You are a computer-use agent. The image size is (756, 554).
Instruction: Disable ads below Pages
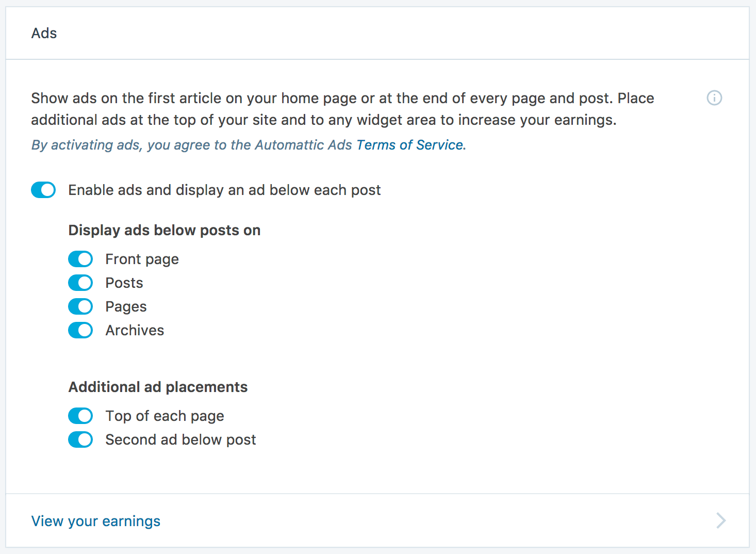click(80, 306)
